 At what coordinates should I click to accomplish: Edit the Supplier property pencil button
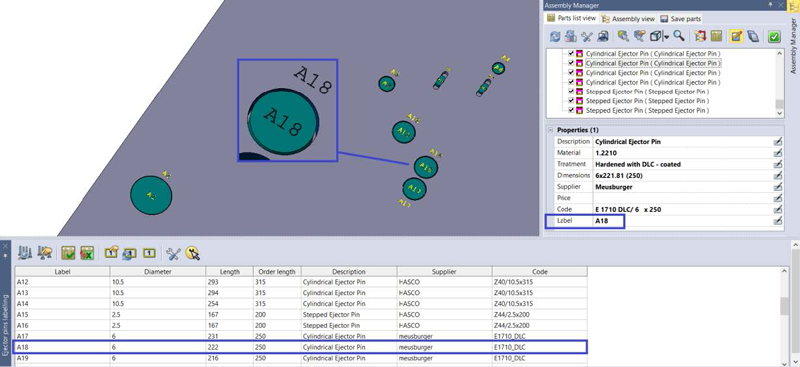pos(778,187)
